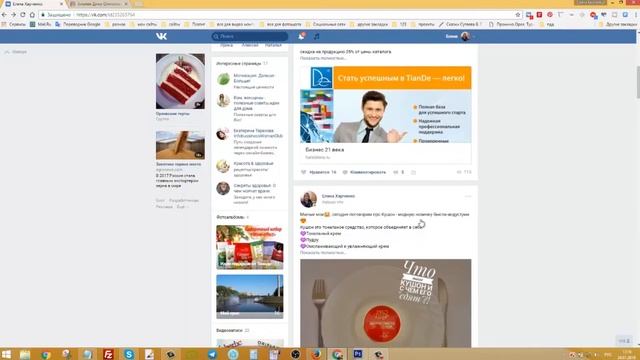
Task: Click the scroll-to-top button at bottom right
Action: (x=624, y=340)
